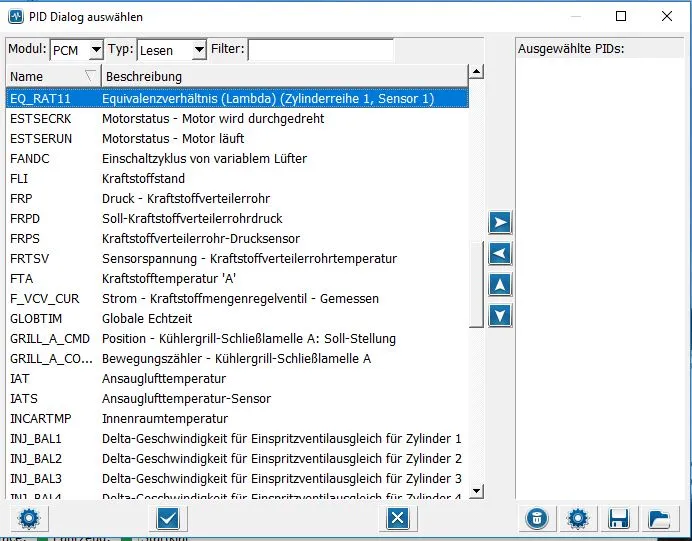This screenshot has width=692, height=541.
Task: Select the IAT Ansauglufttemperatur row
Action: pyautogui.click(x=236, y=379)
